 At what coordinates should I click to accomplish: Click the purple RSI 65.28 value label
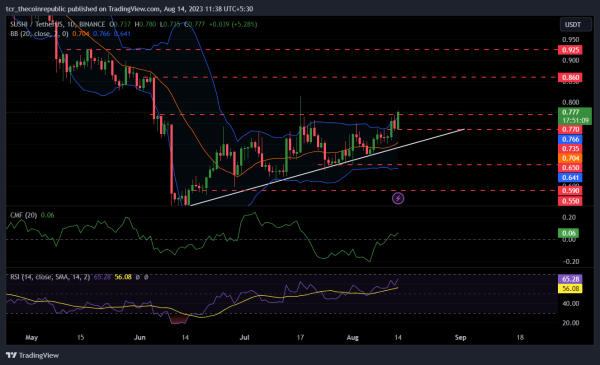pos(570,279)
